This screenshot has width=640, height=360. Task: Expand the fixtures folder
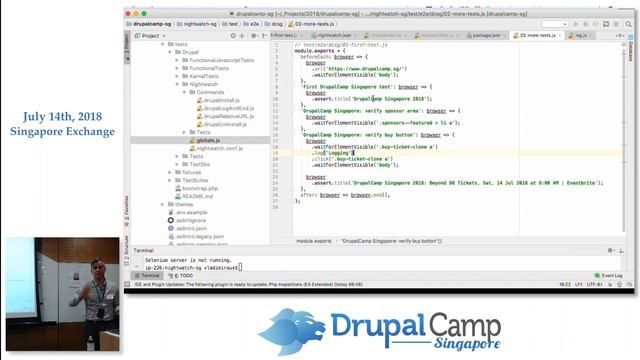170,172
